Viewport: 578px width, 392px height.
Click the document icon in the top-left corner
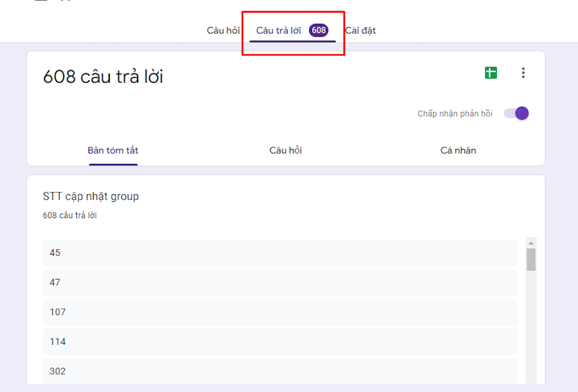(x=39, y=2)
